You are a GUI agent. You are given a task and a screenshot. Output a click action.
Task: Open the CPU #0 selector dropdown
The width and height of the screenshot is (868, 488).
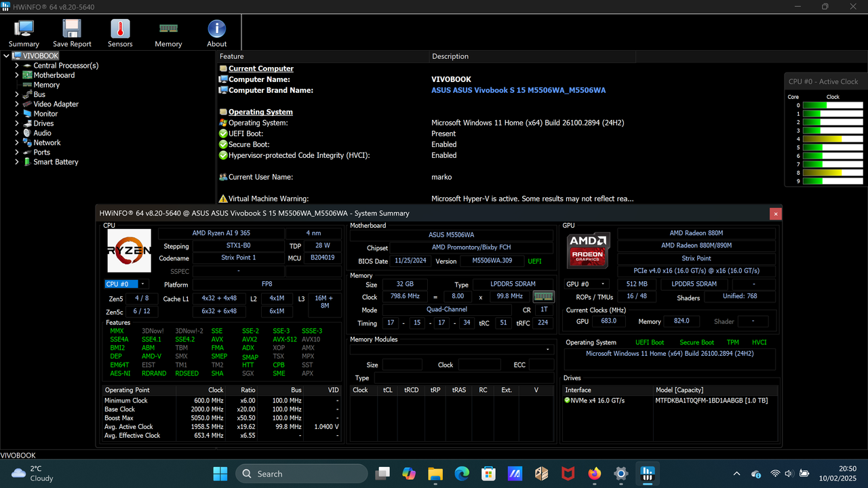click(x=126, y=284)
